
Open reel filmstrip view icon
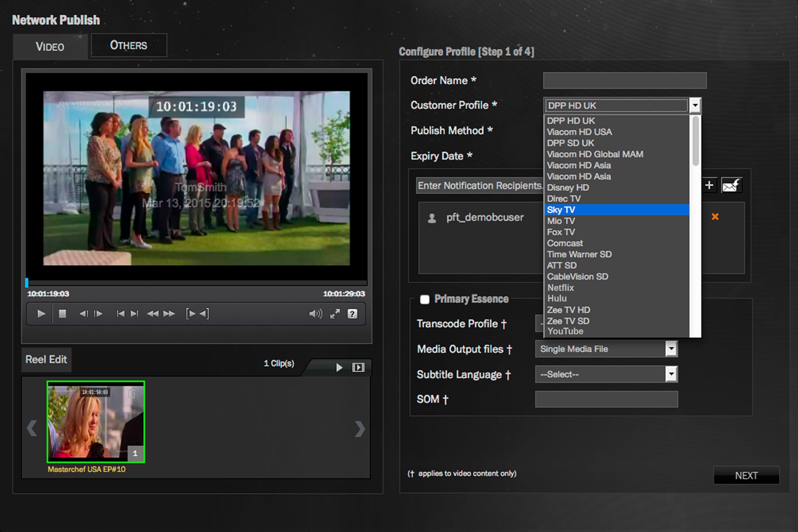click(358, 368)
